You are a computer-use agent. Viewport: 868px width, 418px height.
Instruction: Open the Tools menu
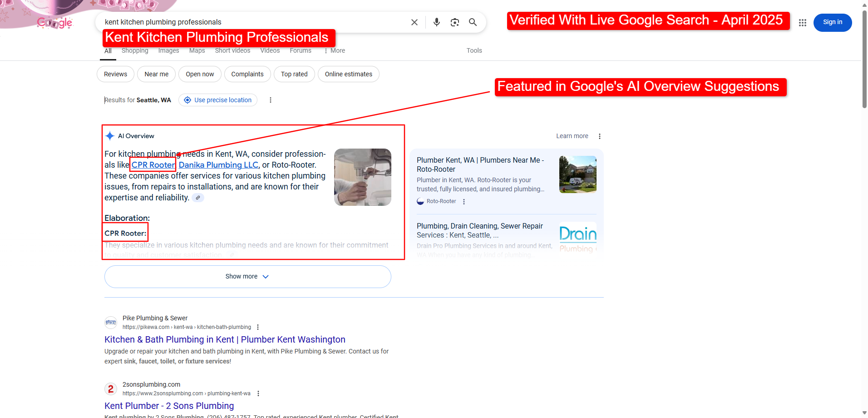474,50
